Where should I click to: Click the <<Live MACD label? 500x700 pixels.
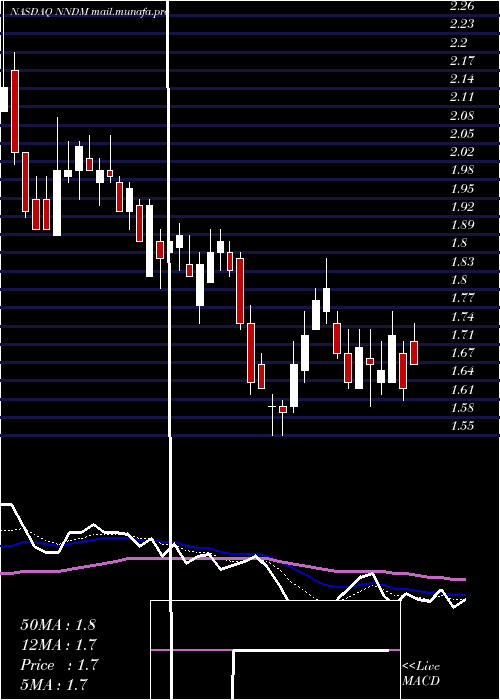pos(421,674)
